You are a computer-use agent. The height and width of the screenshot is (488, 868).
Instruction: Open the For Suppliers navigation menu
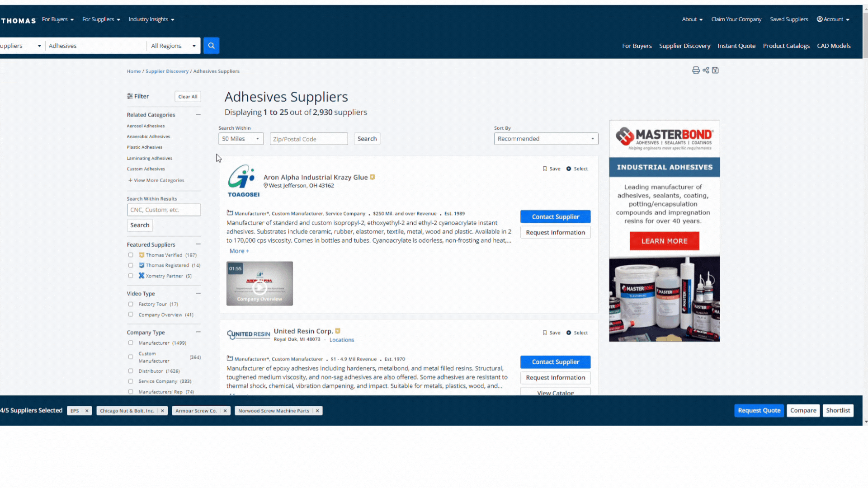pos(100,20)
